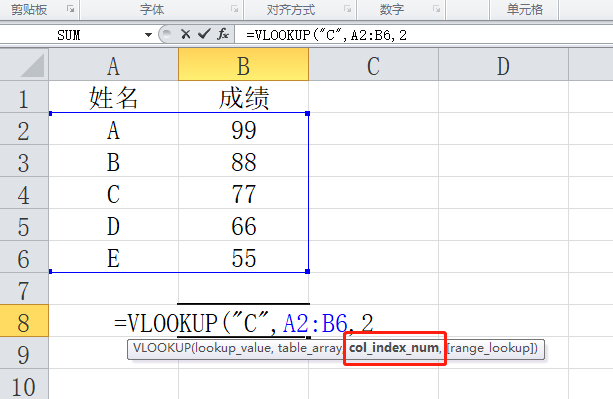The image size is (613, 399).
Task: Click table_array argument in tooltip
Action: [310, 348]
